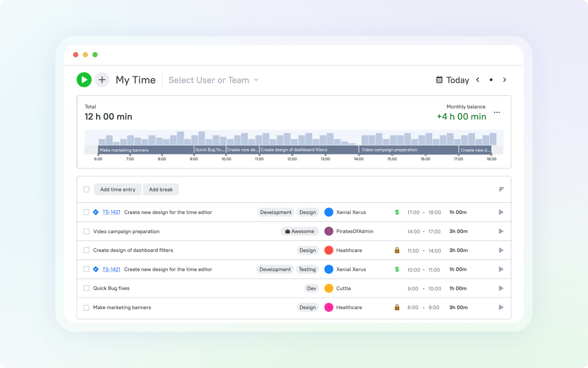Resume timer for Create design of dashboard filters
This screenshot has height=368, width=588.
tap(501, 250)
